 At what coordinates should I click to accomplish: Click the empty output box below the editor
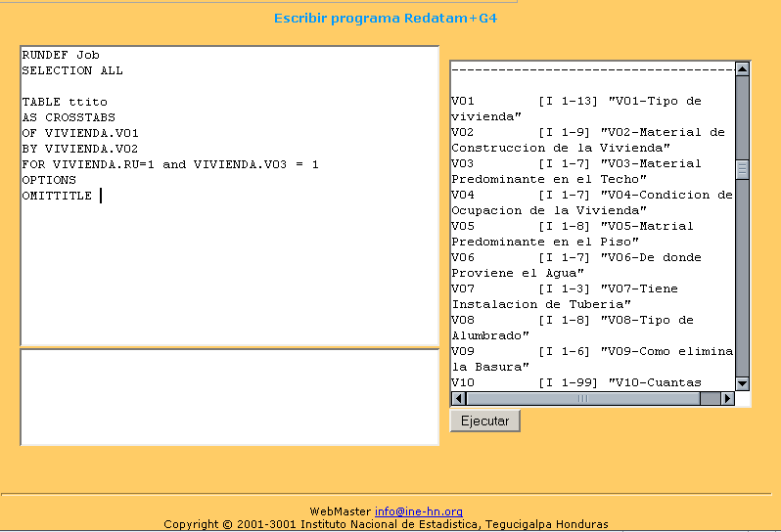click(x=229, y=396)
